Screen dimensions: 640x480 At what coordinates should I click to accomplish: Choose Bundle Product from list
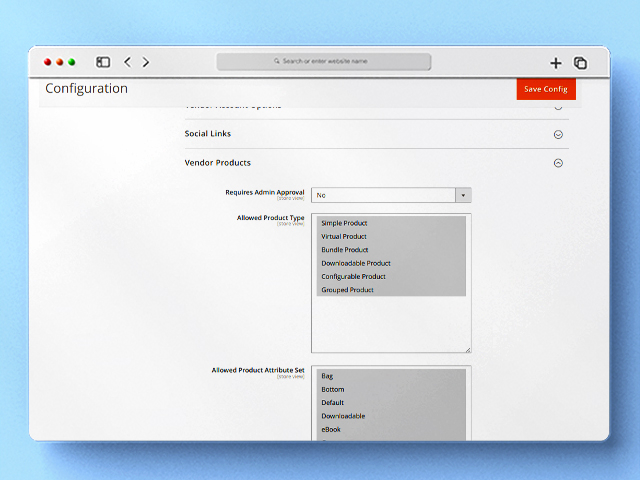pyautogui.click(x=345, y=250)
